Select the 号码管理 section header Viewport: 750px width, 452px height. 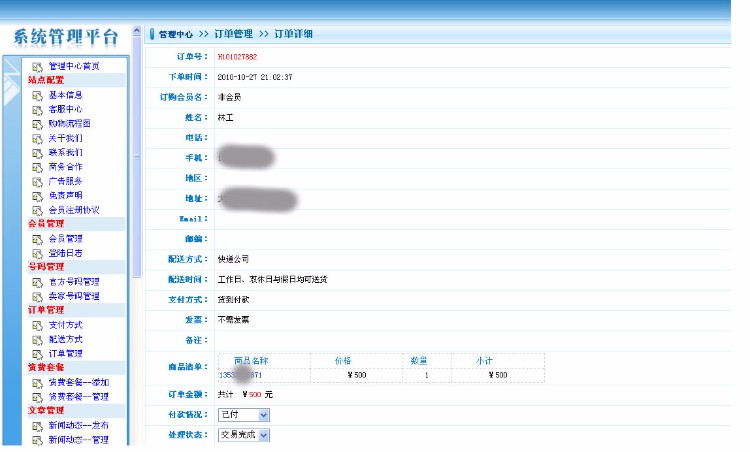pos(46,266)
